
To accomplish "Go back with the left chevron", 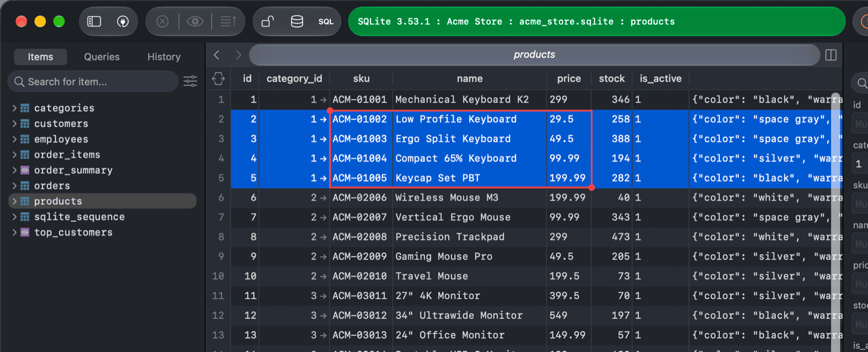I will pos(216,55).
